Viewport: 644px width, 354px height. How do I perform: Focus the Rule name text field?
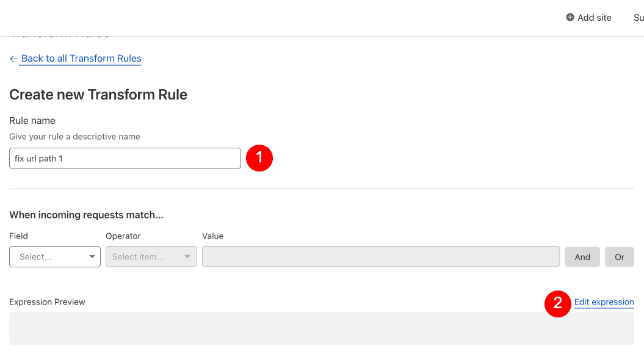click(x=125, y=159)
